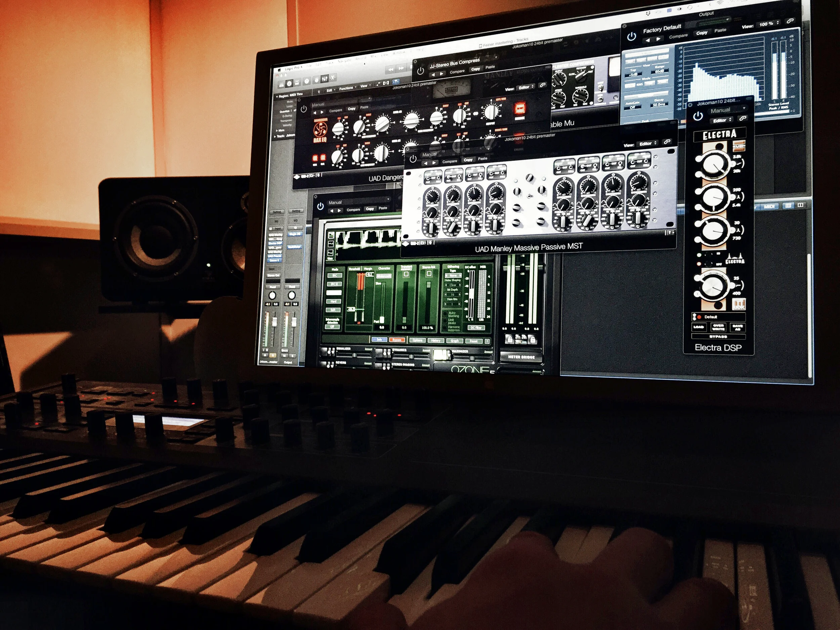
Task: Click Ozone 5 insert slot in channel strip
Action: click(275, 260)
